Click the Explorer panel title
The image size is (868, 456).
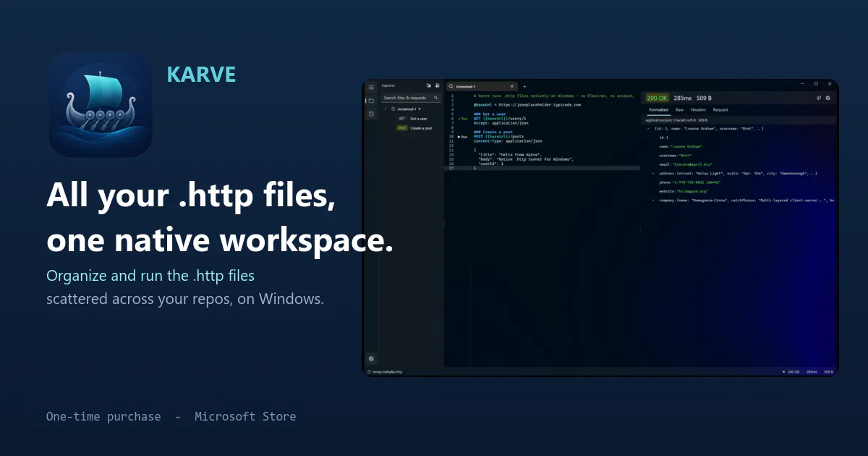coord(388,85)
